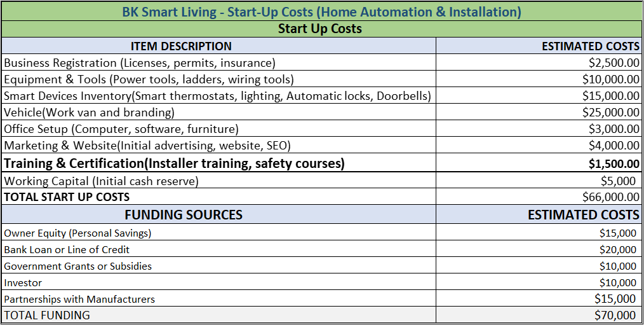Select the Equipment & Tools row label
644x325 pixels.
tap(149, 79)
